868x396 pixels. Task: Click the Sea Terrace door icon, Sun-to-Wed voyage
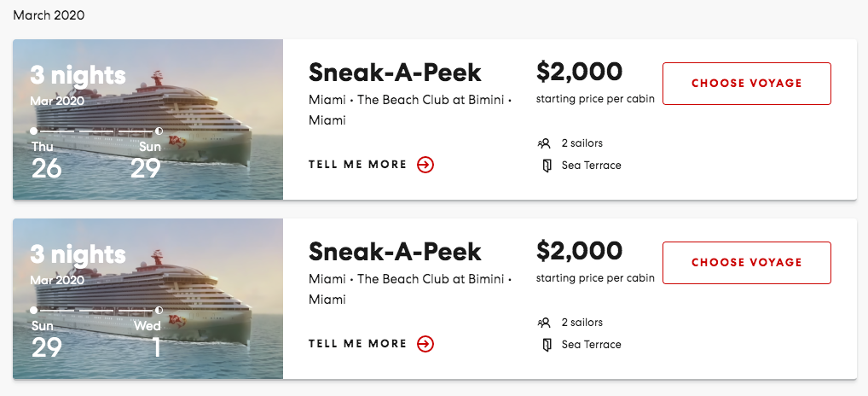[547, 345]
